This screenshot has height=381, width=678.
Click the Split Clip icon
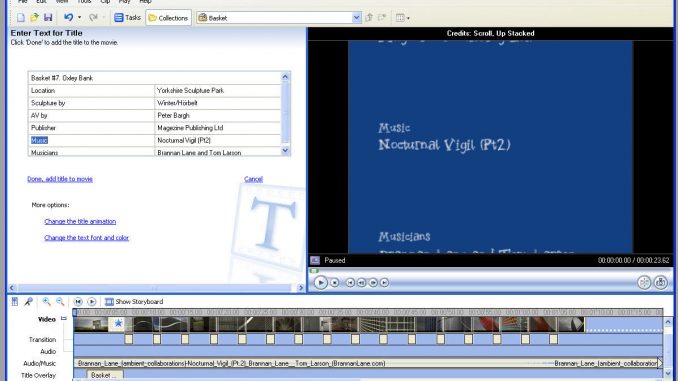tap(644, 282)
